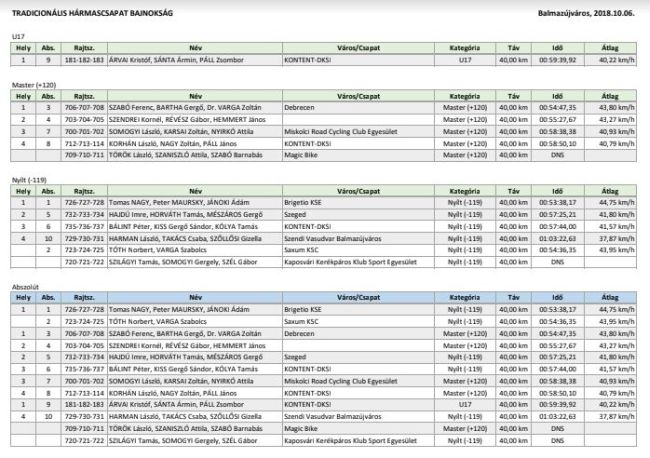Click '43,95 km/h' in the Abszolút table
The width and height of the screenshot is (650, 458).
[x=617, y=321]
